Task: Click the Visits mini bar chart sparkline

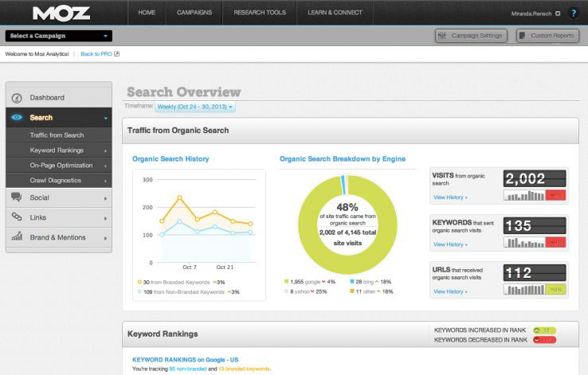Action: 524,195
